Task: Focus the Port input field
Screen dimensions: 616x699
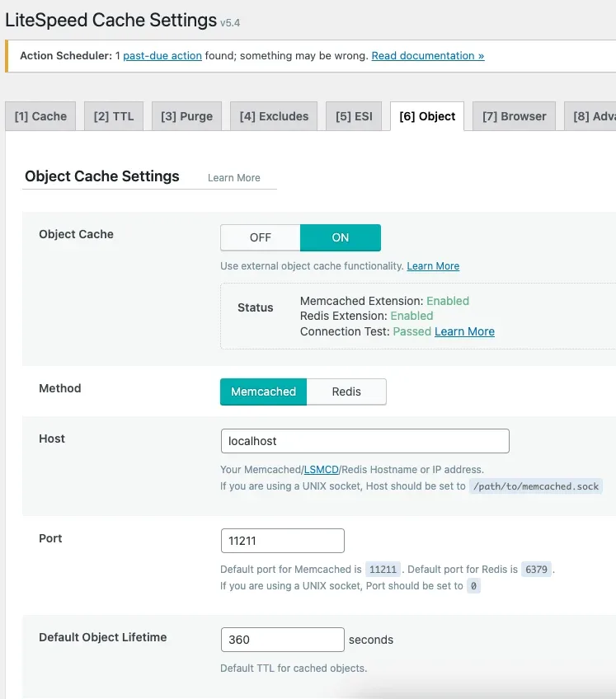Action: point(282,541)
